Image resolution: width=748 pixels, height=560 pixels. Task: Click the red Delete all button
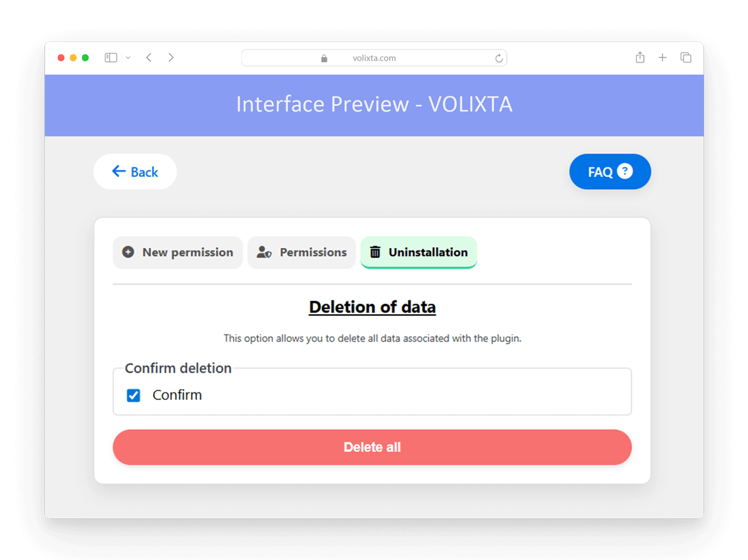tap(372, 447)
